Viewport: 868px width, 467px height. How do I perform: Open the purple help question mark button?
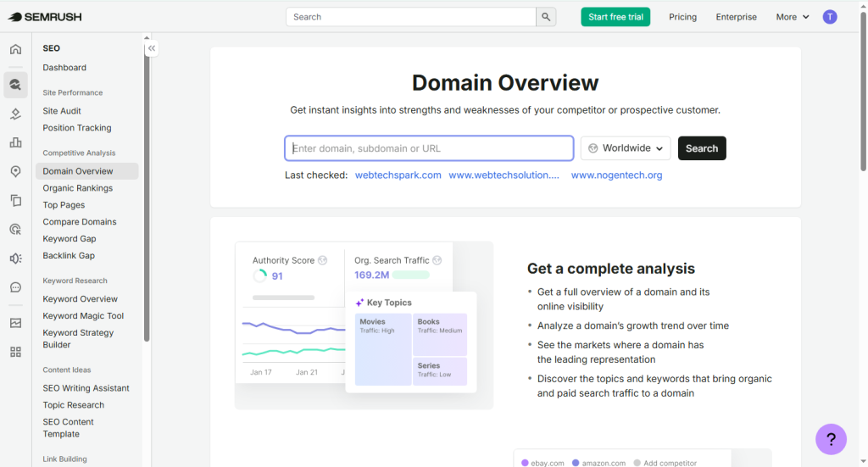[831, 439]
